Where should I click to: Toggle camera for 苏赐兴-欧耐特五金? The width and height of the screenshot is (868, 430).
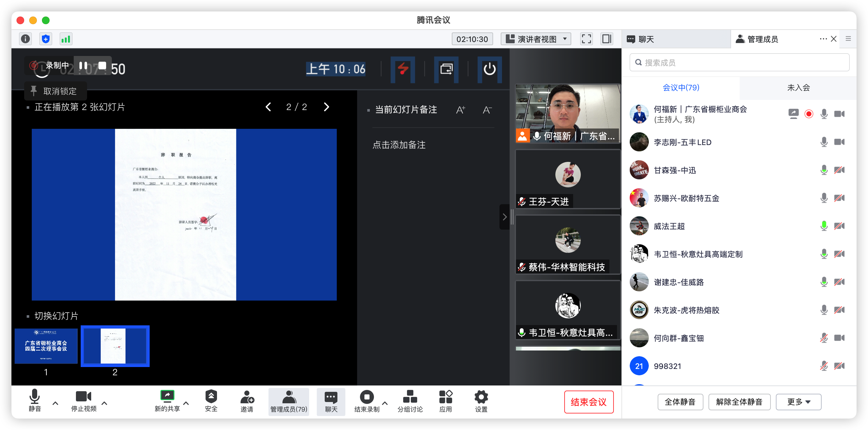[839, 198]
